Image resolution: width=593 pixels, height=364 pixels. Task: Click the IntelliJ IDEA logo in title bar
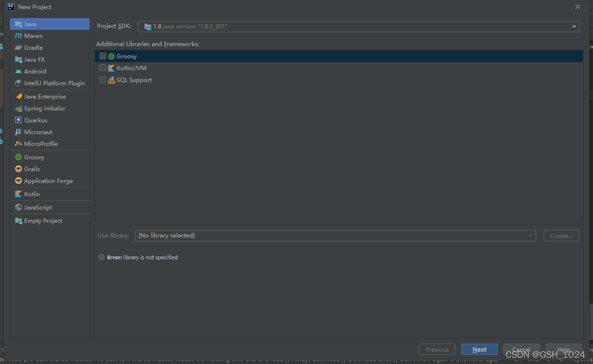point(11,7)
